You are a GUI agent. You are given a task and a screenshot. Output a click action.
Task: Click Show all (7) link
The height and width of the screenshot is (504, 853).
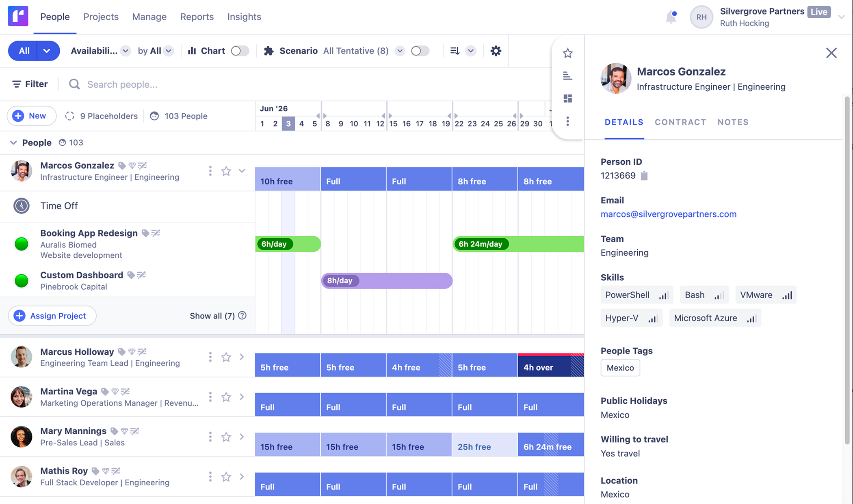(212, 316)
